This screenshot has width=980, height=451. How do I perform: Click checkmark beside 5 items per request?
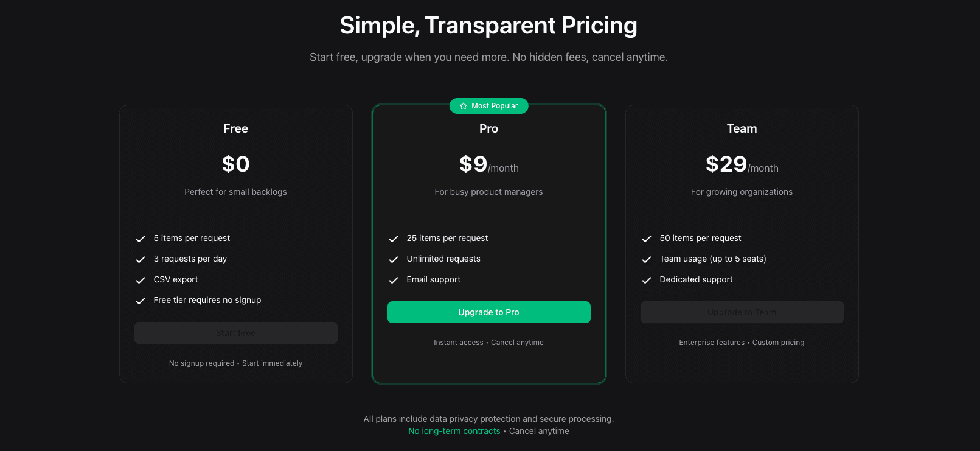(x=141, y=239)
